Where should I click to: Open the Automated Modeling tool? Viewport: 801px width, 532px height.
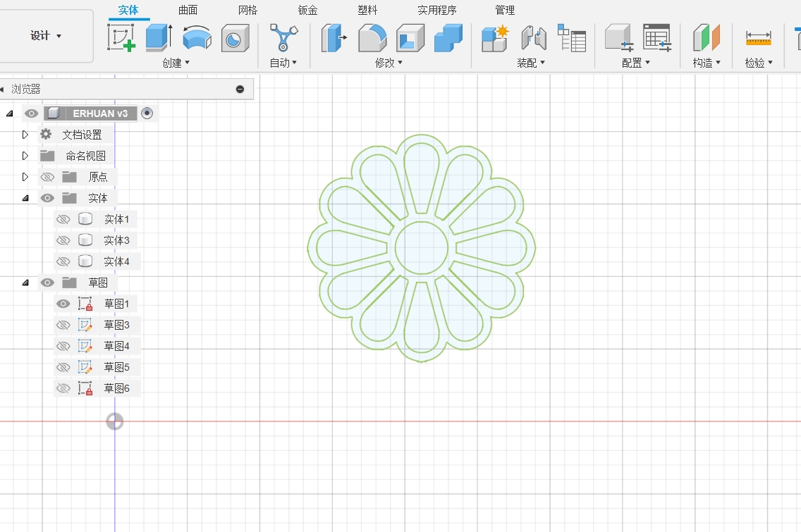click(x=283, y=37)
